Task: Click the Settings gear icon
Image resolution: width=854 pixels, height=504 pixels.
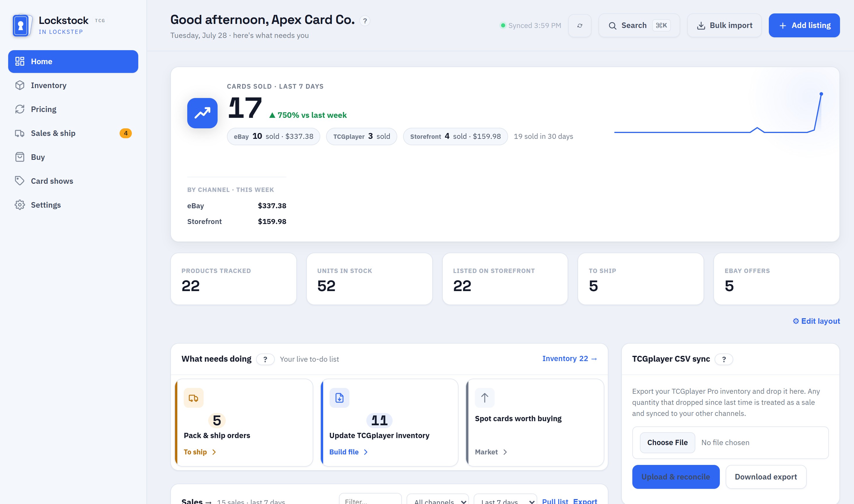Action: (20, 205)
